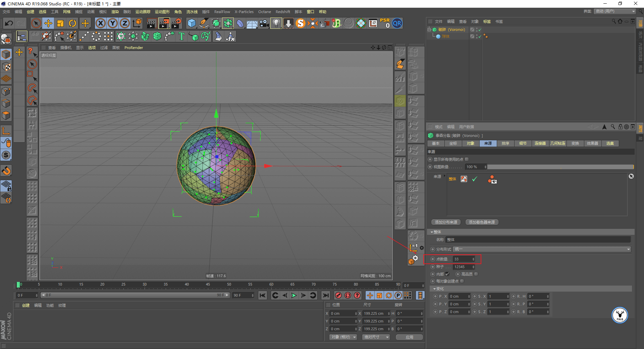The width and height of the screenshot is (644, 349).
Task: Switch to the 连接器 tab
Action: coord(540,143)
